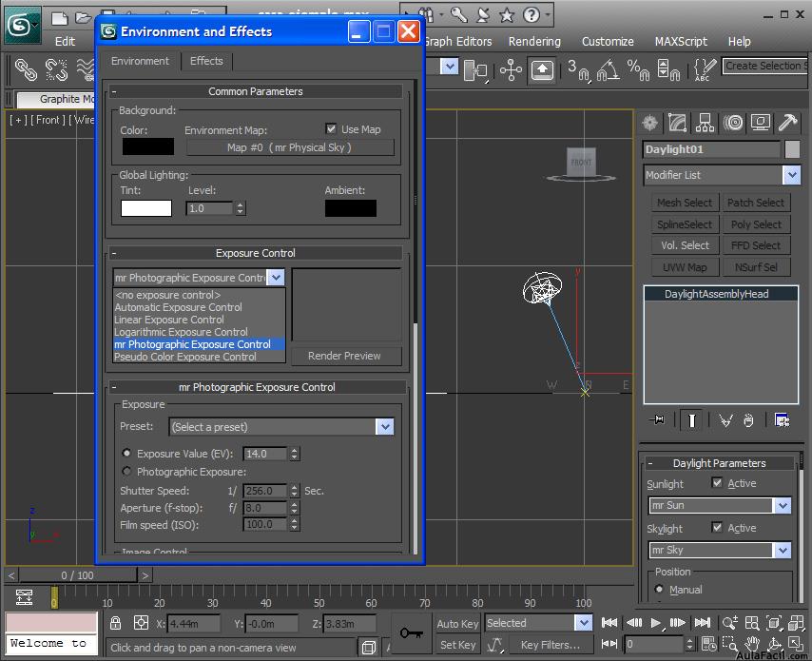
Task: Open the Edit menu
Action: coord(65,41)
